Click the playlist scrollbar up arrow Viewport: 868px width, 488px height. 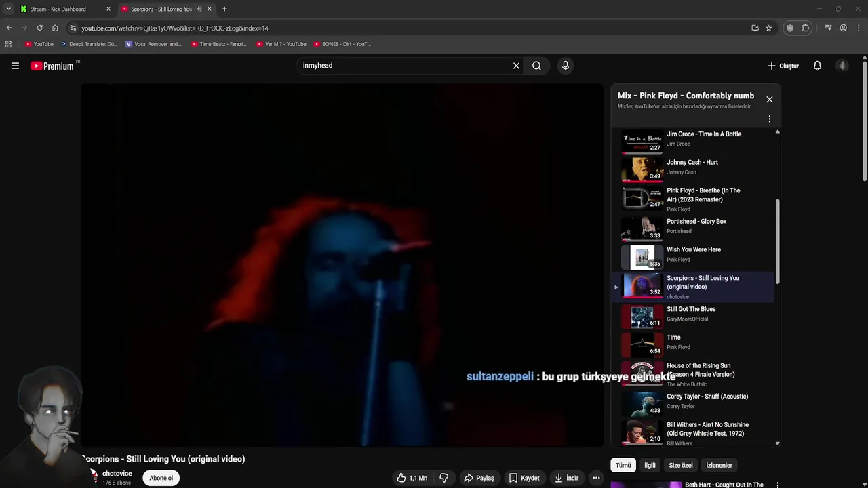(x=777, y=131)
